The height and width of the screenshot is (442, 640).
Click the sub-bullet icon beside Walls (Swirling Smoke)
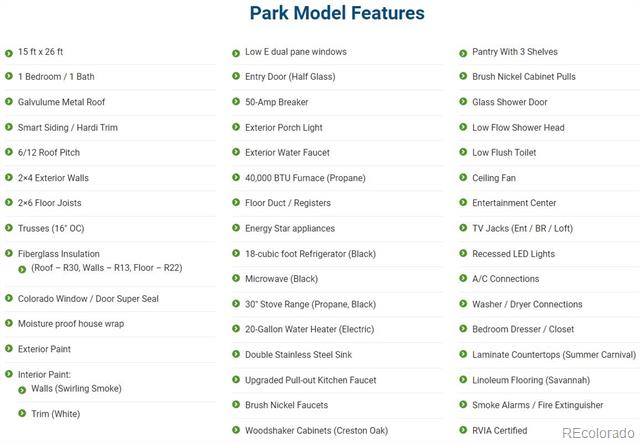tap(22, 390)
